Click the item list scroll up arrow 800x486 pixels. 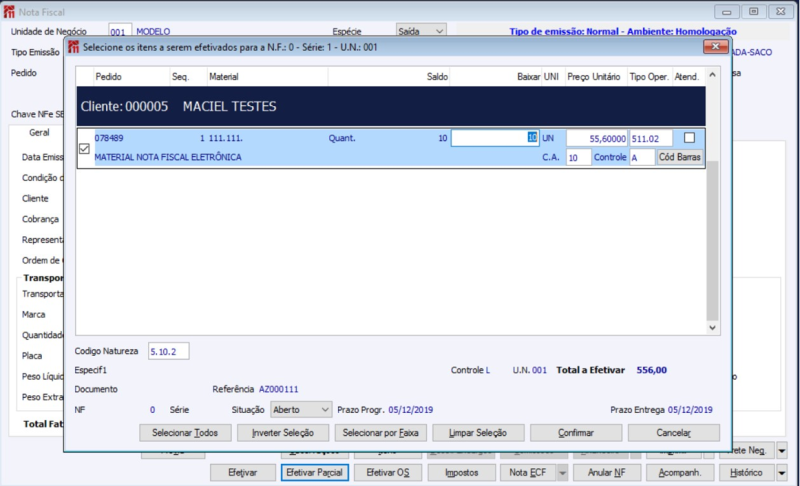(x=713, y=75)
